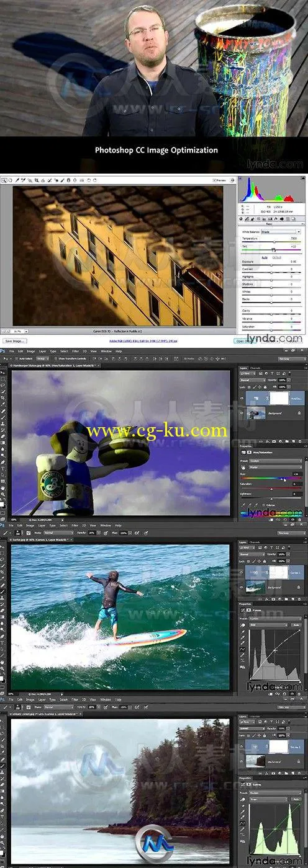Screen dimensions: 308x868
Task: Select the Rectangular Marquee tool in Hamburger Station window
Action: (3, 379)
